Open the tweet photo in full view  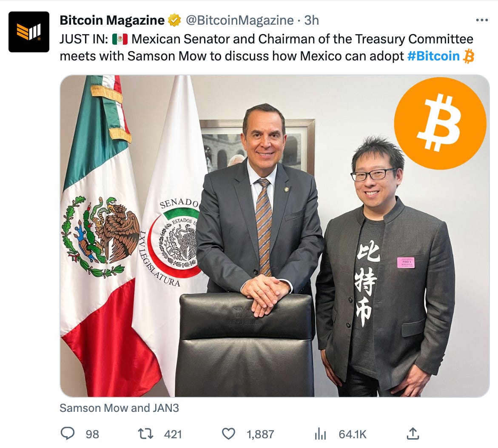coord(275,236)
